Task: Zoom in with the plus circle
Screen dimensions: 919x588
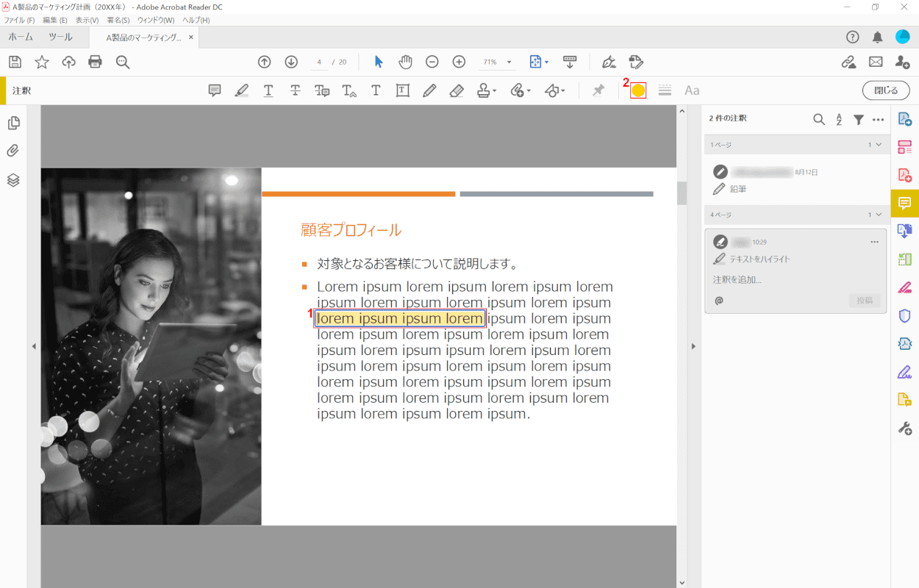Action: (459, 62)
